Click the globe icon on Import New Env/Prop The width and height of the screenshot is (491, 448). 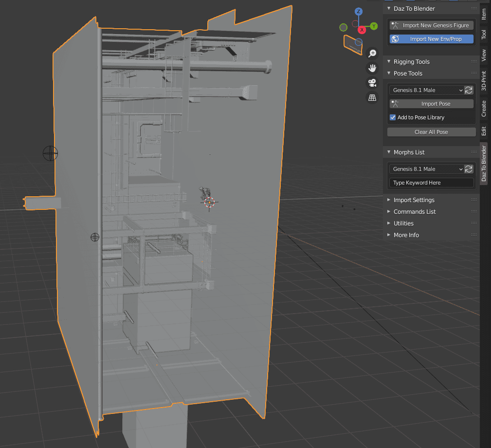pos(395,38)
